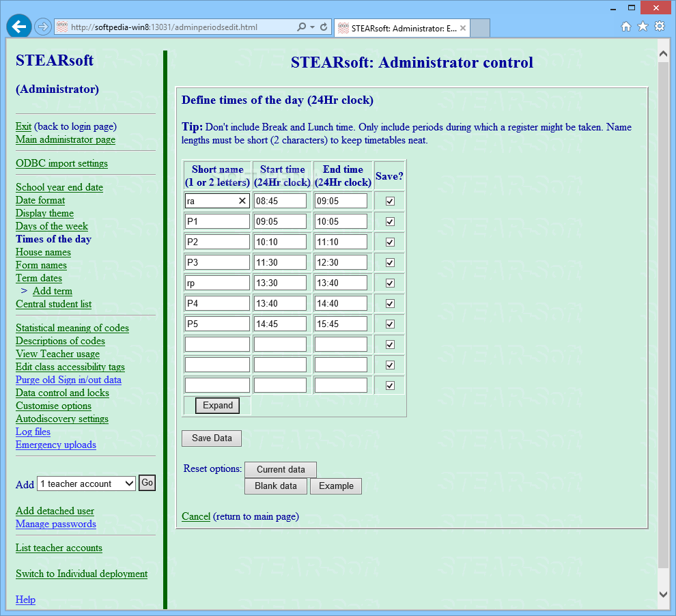Open Date format settings link

40,200
